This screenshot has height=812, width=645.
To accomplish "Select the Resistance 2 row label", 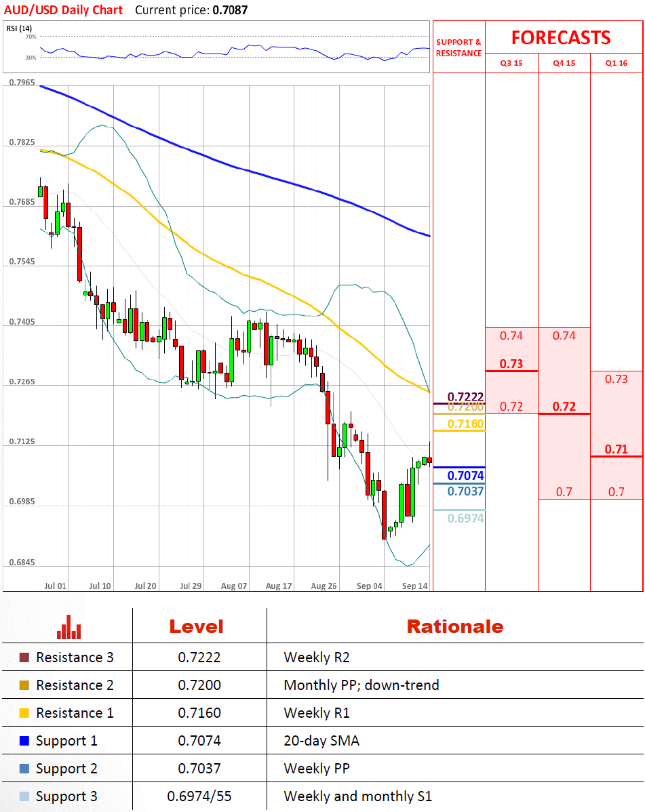I will (x=75, y=685).
